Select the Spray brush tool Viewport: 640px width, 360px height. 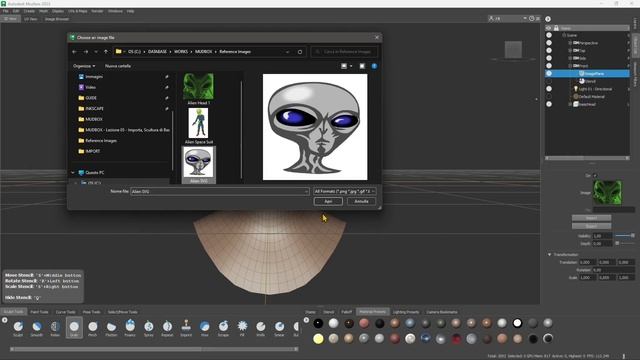click(x=149, y=327)
